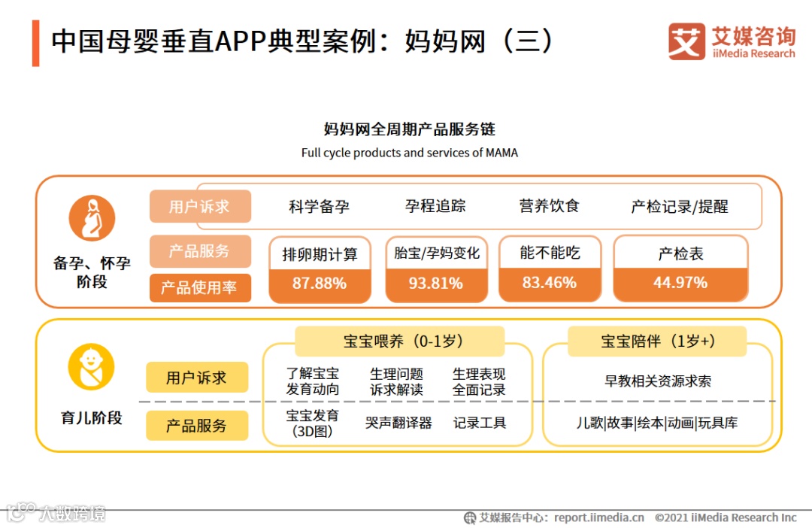Screen dimensions: 812x528
Task: Open the report.iimedia.cn link
Action: pyautogui.click(x=599, y=517)
